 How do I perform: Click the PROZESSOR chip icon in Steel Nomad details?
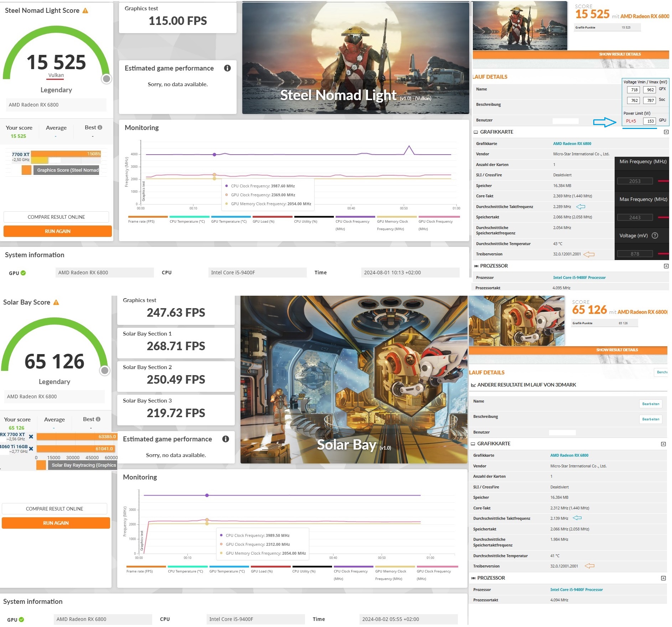[x=476, y=266]
